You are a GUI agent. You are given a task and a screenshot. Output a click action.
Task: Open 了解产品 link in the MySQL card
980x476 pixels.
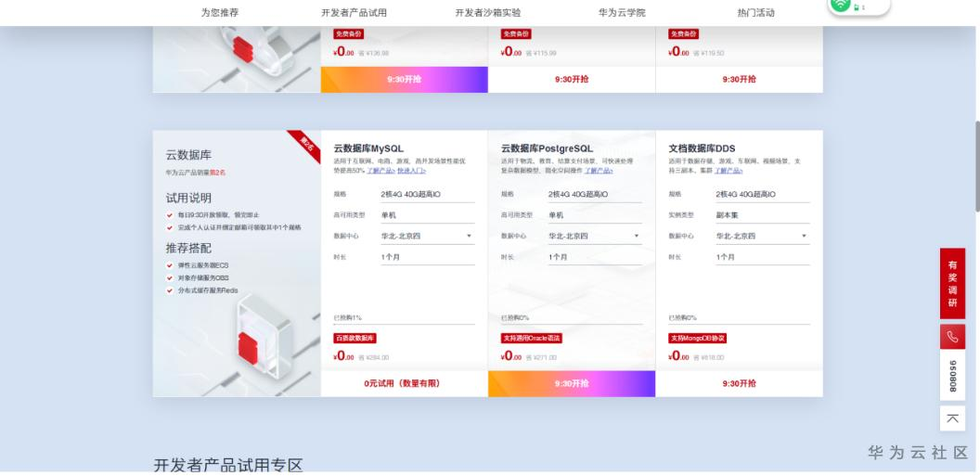pyautogui.click(x=380, y=171)
